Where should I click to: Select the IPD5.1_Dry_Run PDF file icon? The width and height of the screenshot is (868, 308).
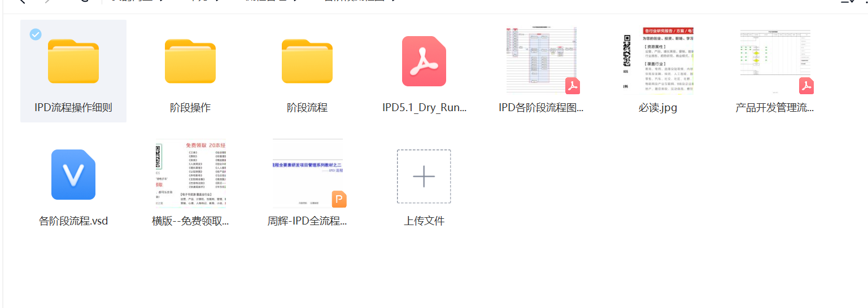[424, 61]
